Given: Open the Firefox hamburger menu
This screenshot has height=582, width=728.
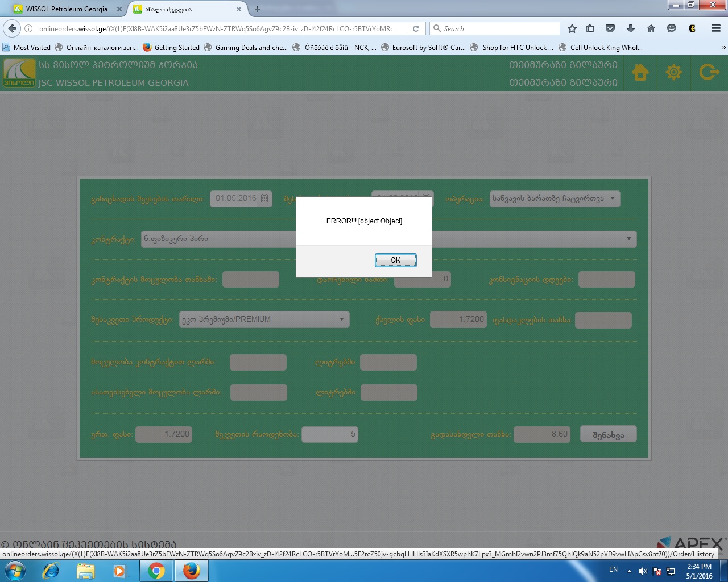Looking at the screenshot, I should (716, 28).
